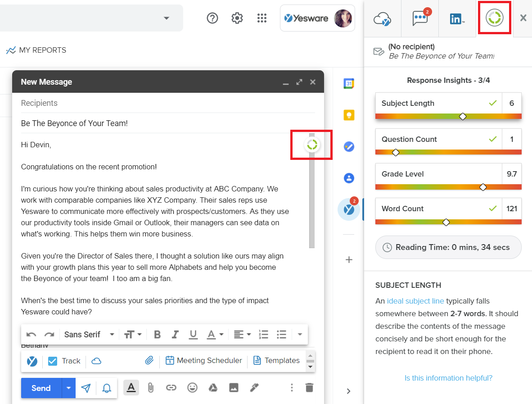Open the Yesware side panel icon
The image size is (532, 404).
[x=349, y=209]
